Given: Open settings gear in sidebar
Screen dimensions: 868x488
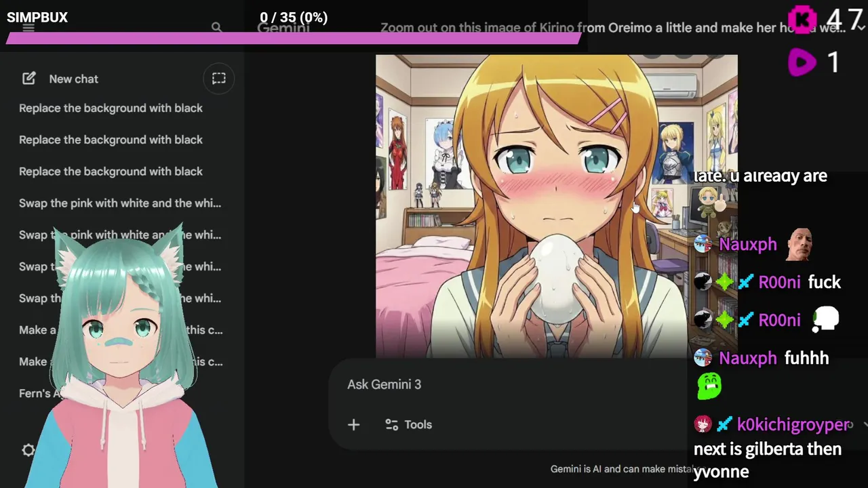Looking at the screenshot, I should [28, 450].
